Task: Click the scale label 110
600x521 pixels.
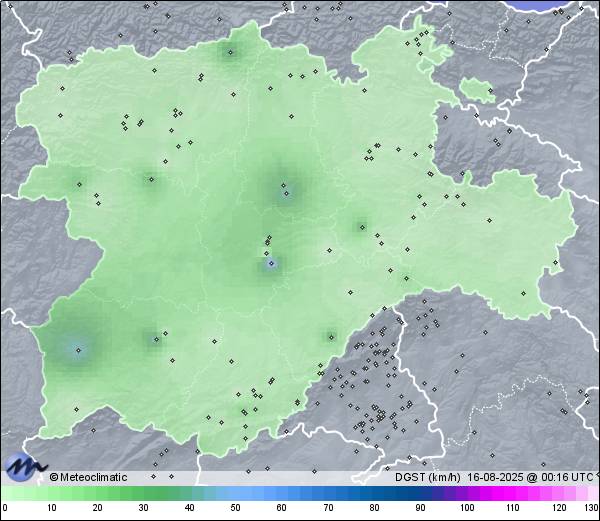Action: tap(513, 508)
